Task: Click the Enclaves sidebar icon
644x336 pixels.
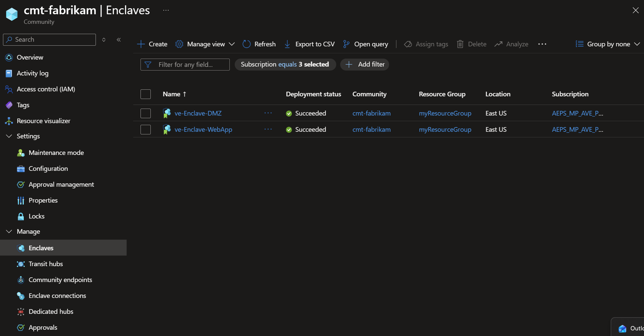Action: (21, 248)
